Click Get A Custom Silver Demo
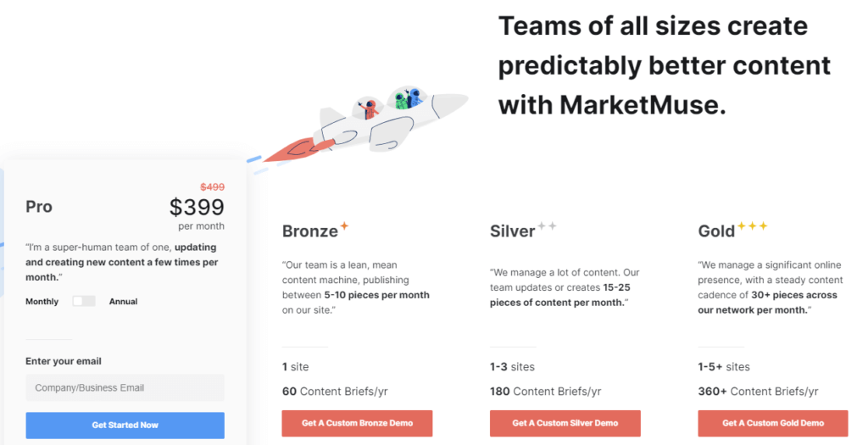Screen dimensions: 868x445 (565, 423)
